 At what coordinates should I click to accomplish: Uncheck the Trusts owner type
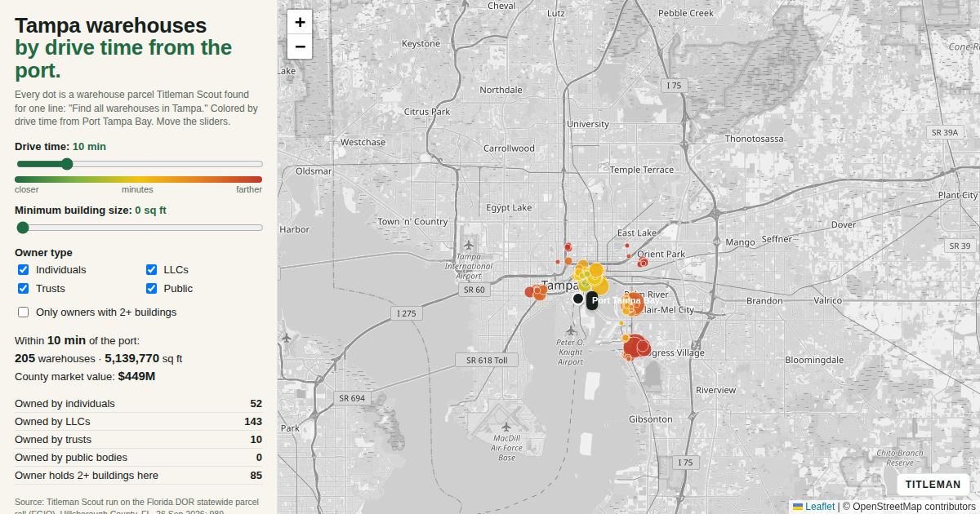pyautogui.click(x=23, y=289)
